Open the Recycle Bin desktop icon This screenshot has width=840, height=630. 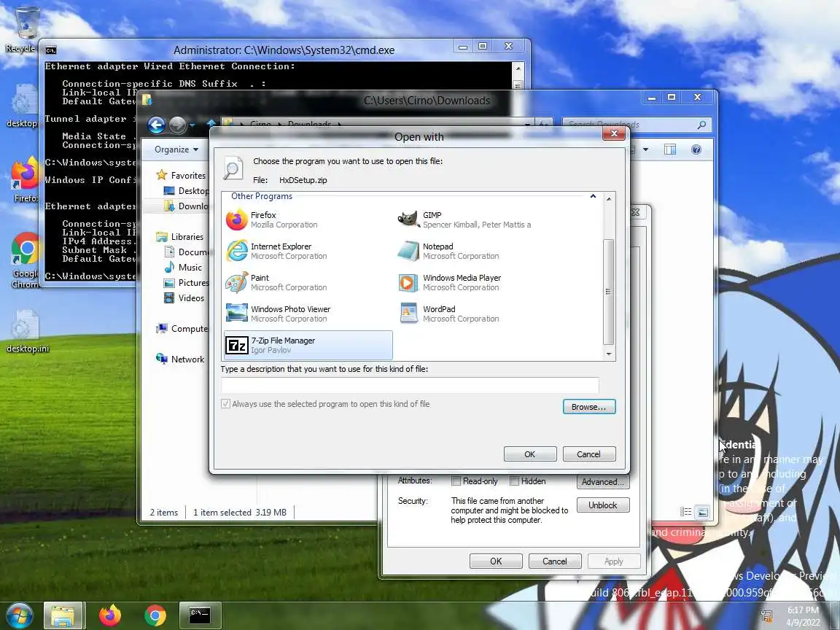tap(24, 29)
